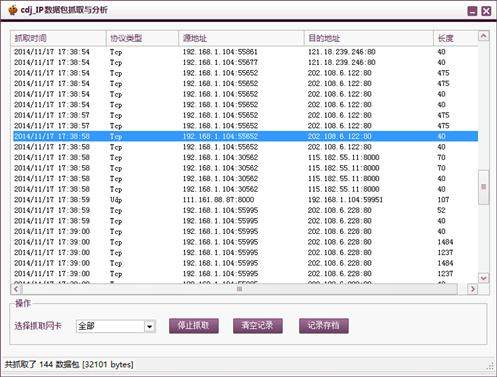497x377 pixels.
Task: Click the resize grip in status bar corner
Action: [x=489, y=366]
